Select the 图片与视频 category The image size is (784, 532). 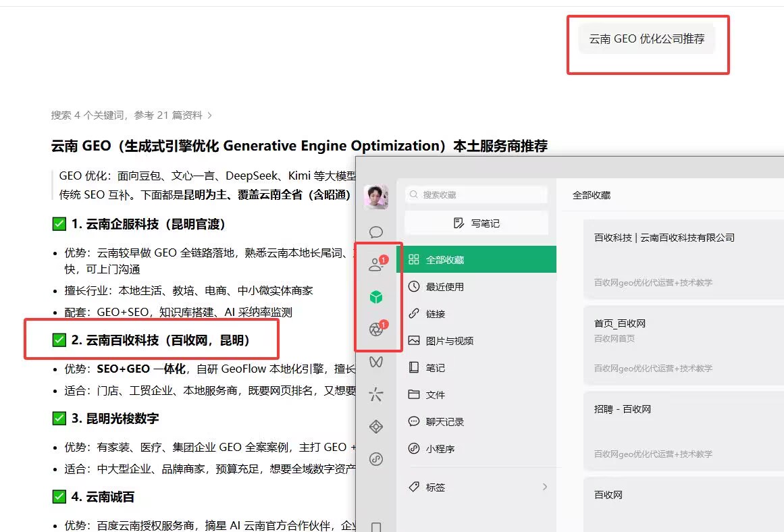pyautogui.click(x=476, y=340)
